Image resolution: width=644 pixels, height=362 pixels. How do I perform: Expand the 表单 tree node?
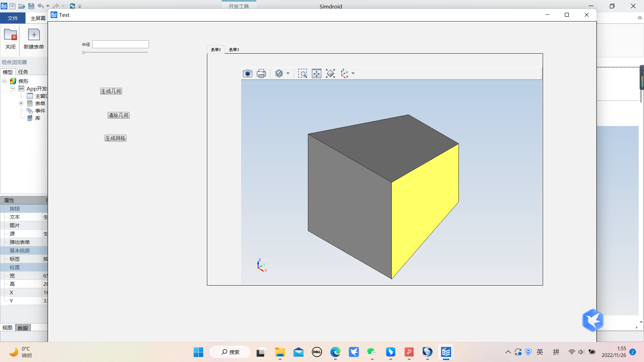pyautogui.click(x=21, y=103)
